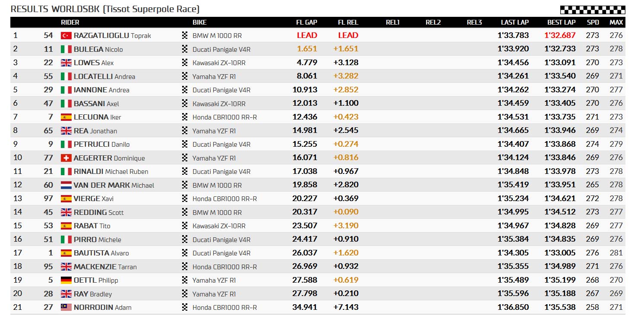
Task: Click rider name PETRUCCI Danilo
Action: coord(102,144)
